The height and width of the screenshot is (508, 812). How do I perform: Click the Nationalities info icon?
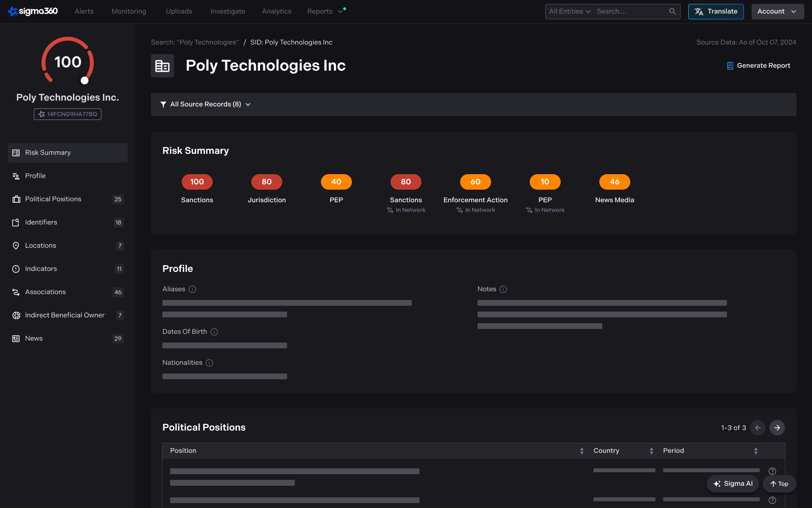point(209,363)
